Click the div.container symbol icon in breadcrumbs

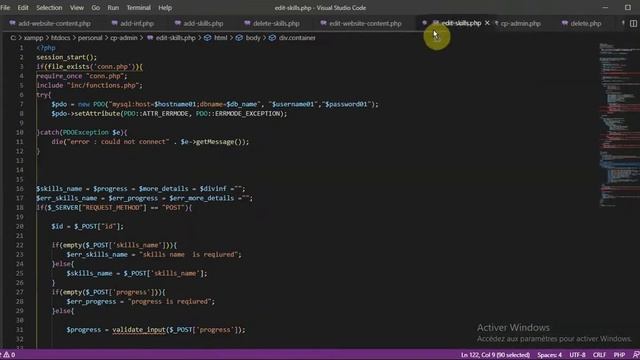click(x=272, y=38)
